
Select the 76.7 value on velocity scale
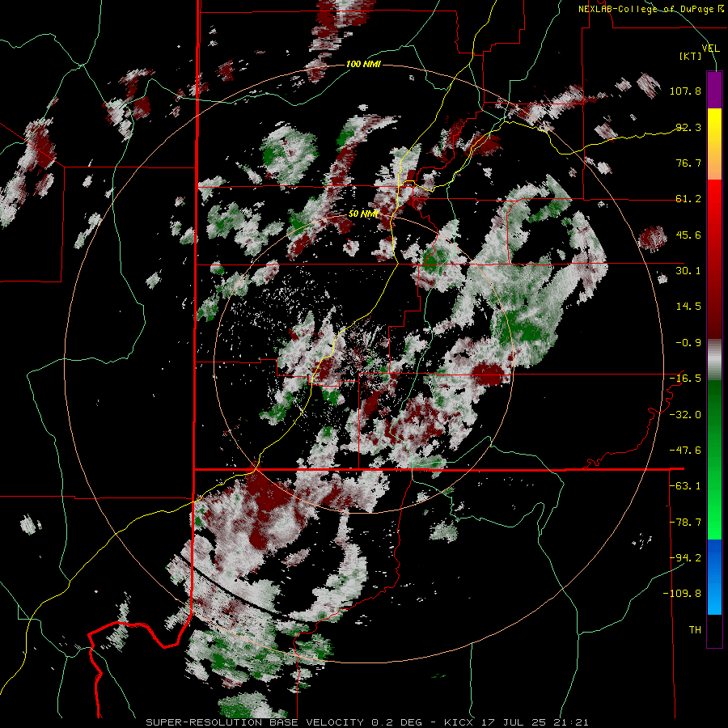(x=688, y=163)
